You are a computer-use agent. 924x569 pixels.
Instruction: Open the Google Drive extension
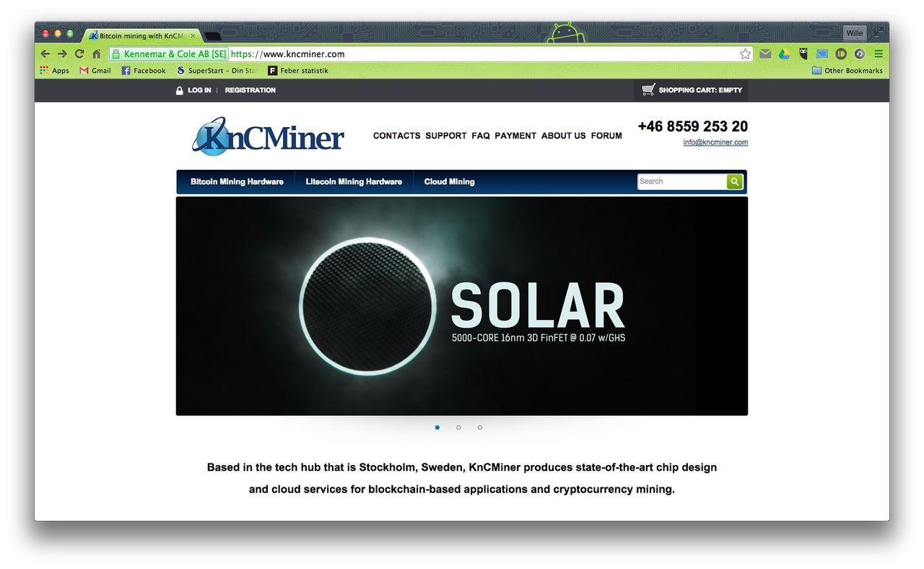tap(784, 54)
